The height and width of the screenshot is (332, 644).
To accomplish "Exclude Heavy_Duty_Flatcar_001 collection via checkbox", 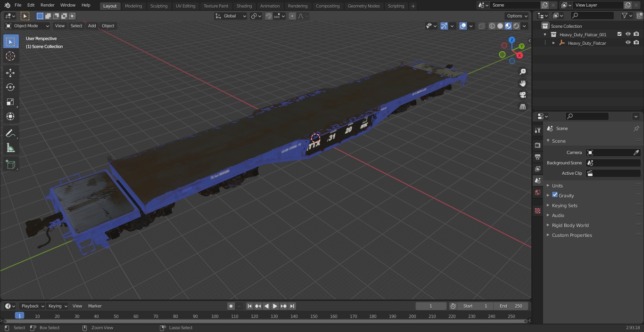I will click(x=619, y=34).
